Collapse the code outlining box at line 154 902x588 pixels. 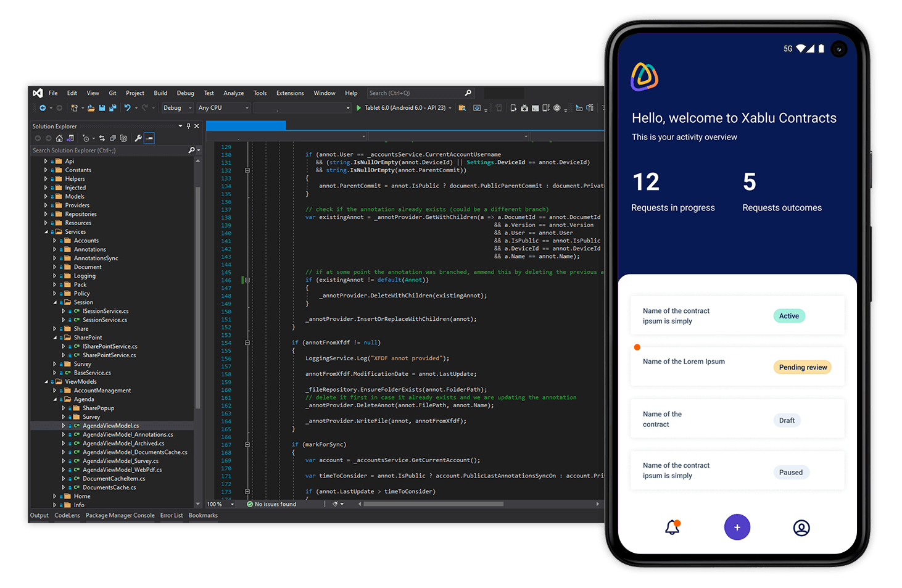pos(247,342)
